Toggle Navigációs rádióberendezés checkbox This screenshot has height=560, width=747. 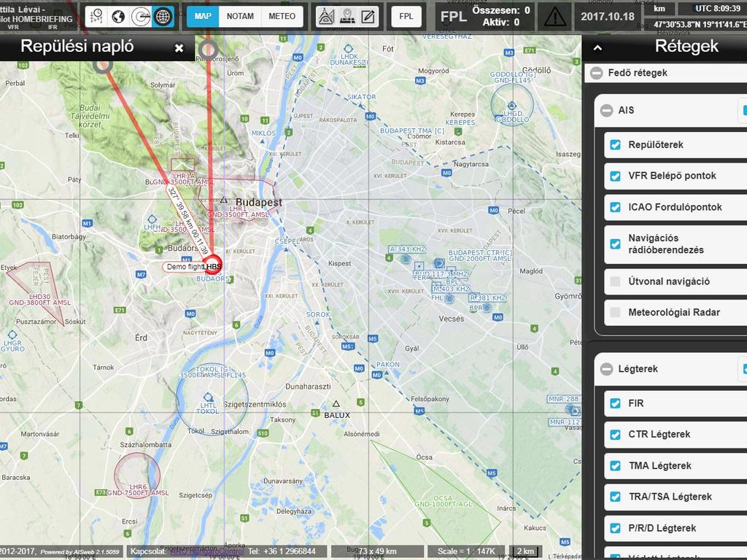tap(616, 244)
